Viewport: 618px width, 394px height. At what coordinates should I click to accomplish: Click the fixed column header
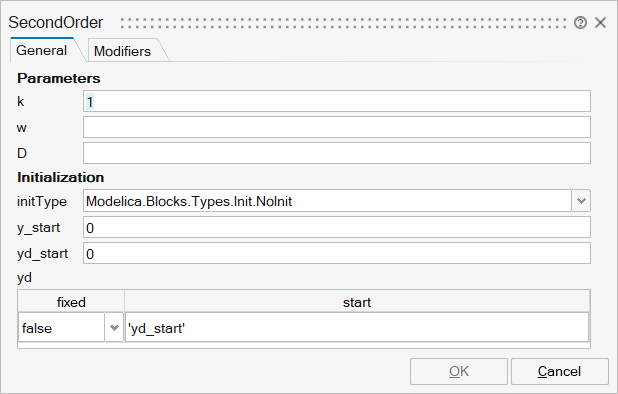(x=71, y=302)
